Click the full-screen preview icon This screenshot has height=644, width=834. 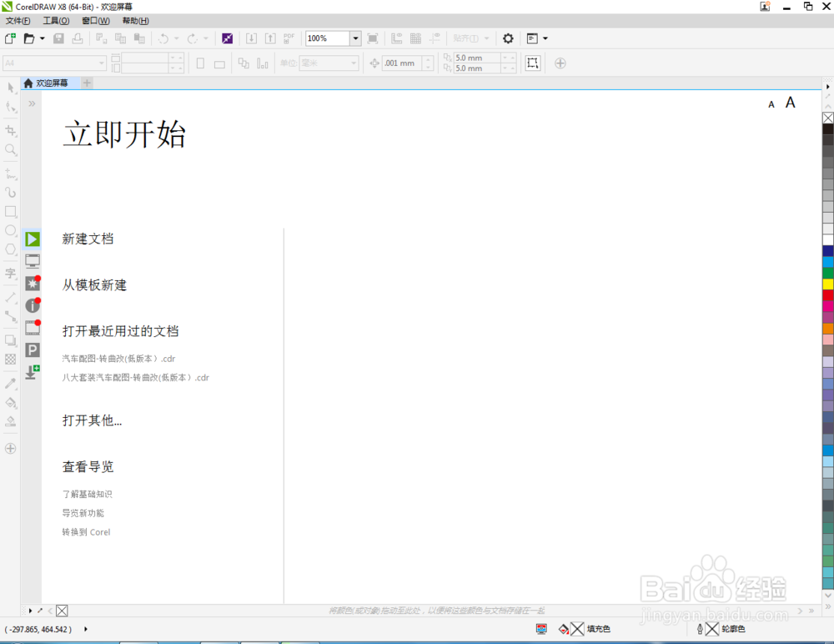373,38
